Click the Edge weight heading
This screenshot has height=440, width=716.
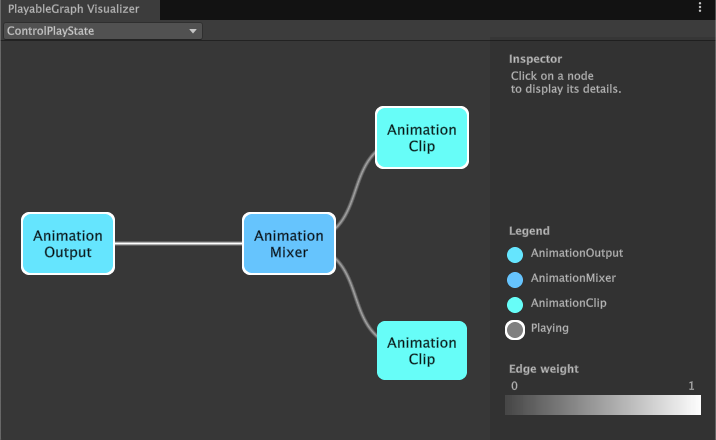click(x=544, y=369)
